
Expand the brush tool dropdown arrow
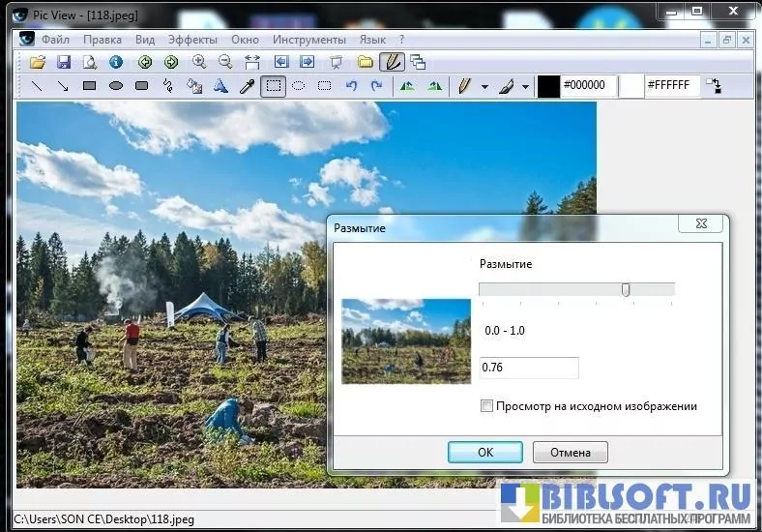[x=525, y=86]
